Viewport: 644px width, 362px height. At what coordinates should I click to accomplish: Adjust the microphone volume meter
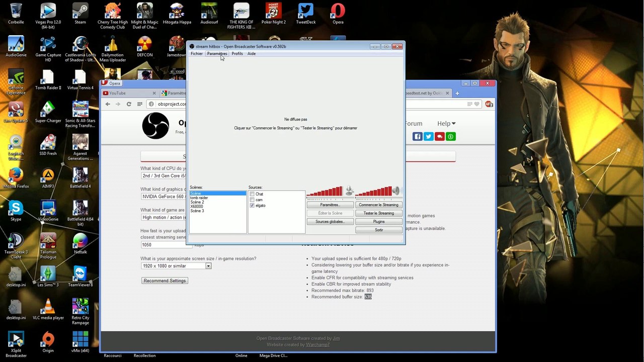[325, 192]
